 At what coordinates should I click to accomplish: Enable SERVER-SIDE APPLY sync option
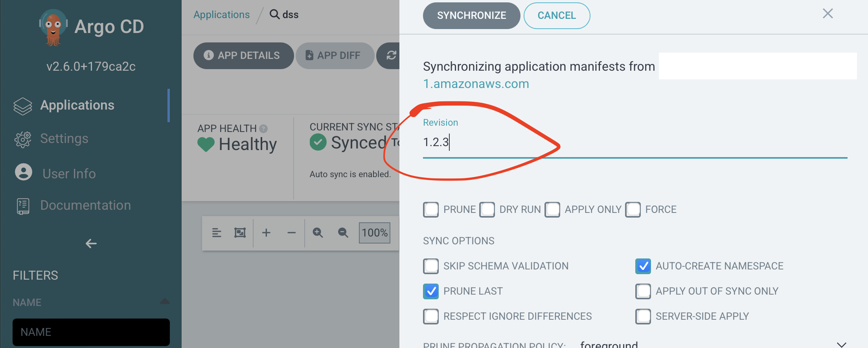pos(643,316)
